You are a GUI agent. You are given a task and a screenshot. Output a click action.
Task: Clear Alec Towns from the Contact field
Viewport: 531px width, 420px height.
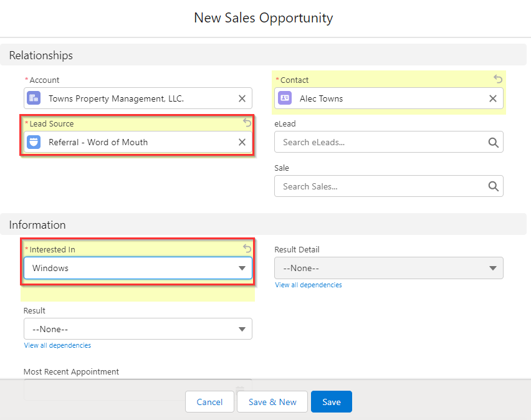[492, 98]
